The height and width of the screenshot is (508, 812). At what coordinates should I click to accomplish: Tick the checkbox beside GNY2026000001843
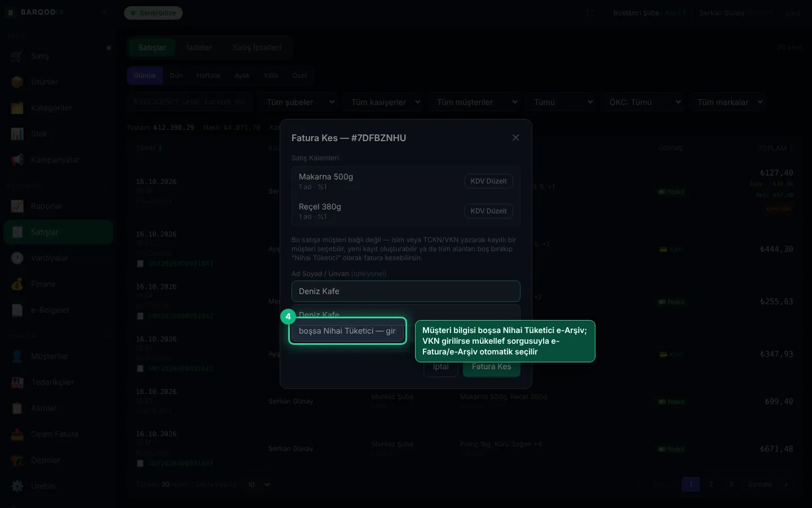pos(140,369)
